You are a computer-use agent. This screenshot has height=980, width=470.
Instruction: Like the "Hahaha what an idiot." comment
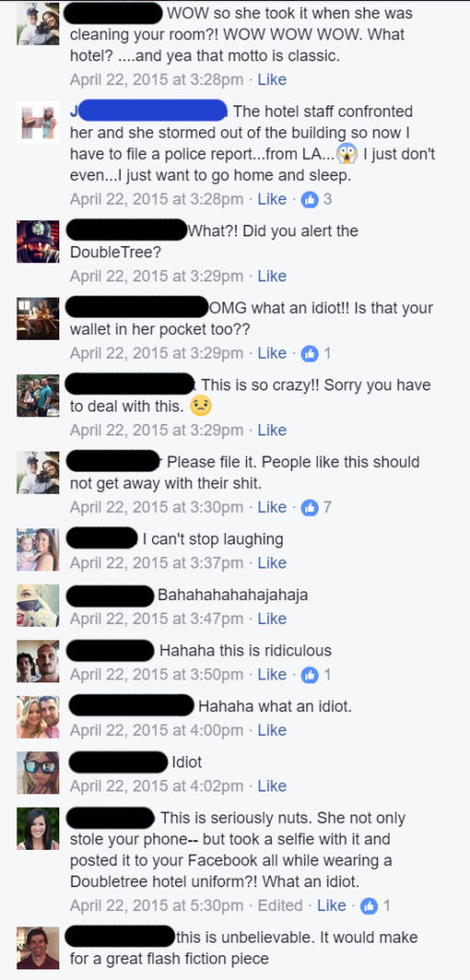tap(272, 730)
